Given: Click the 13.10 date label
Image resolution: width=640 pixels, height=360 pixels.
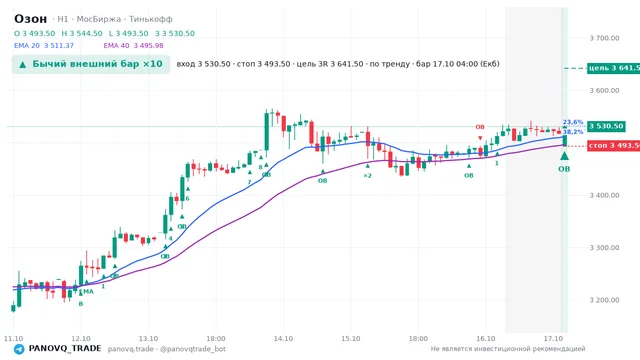Looking at the screenshot, I should click(148, 339).
